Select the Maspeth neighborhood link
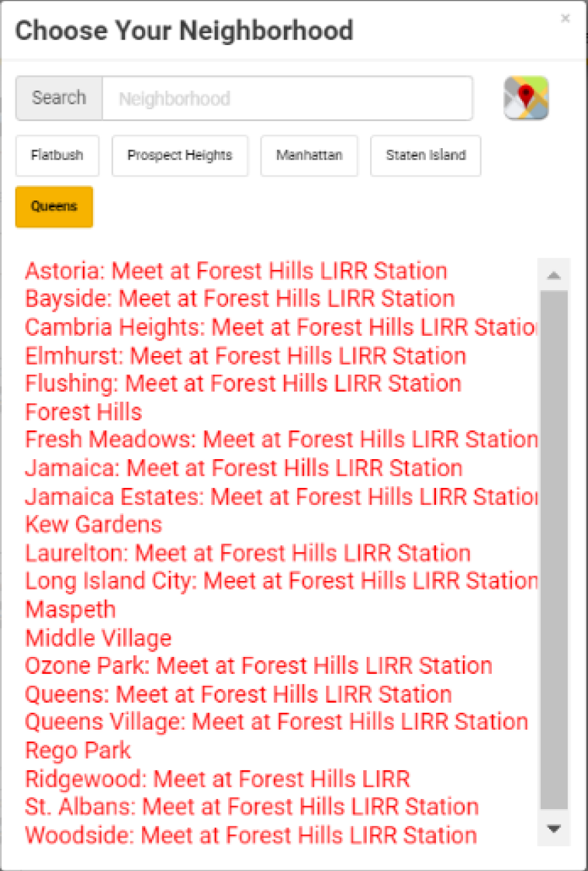The height and width of the screenshot is (871, 588). tap(70, 609)
